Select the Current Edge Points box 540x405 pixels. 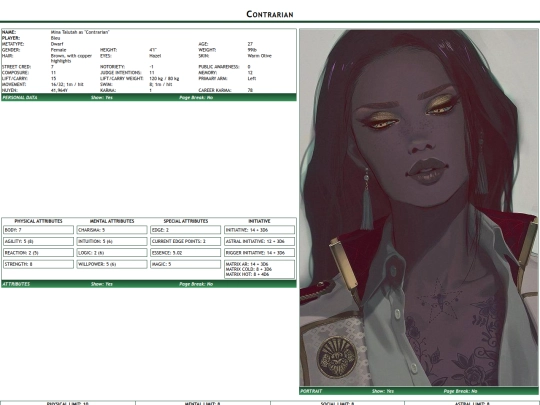186,241
